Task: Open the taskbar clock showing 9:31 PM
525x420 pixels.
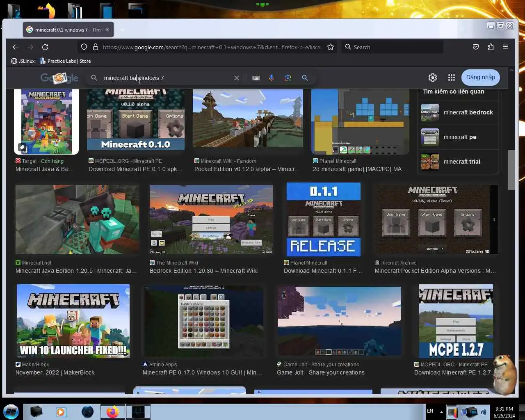Action: 504,412
